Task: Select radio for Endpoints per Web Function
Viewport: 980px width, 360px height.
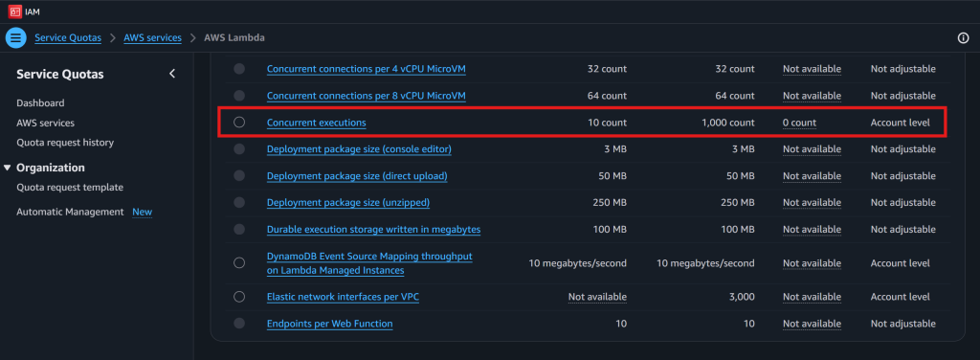Action: coord(239,324)
